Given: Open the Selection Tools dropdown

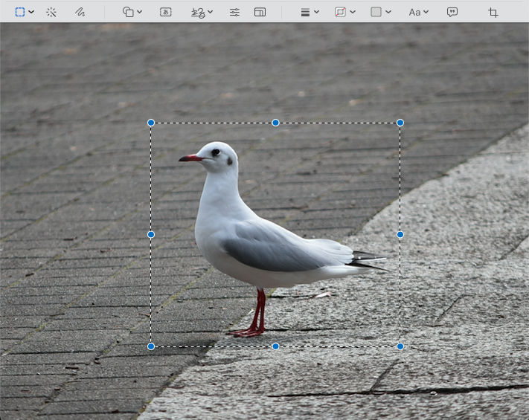Looking at the screenshot, I should coord(25,12).
